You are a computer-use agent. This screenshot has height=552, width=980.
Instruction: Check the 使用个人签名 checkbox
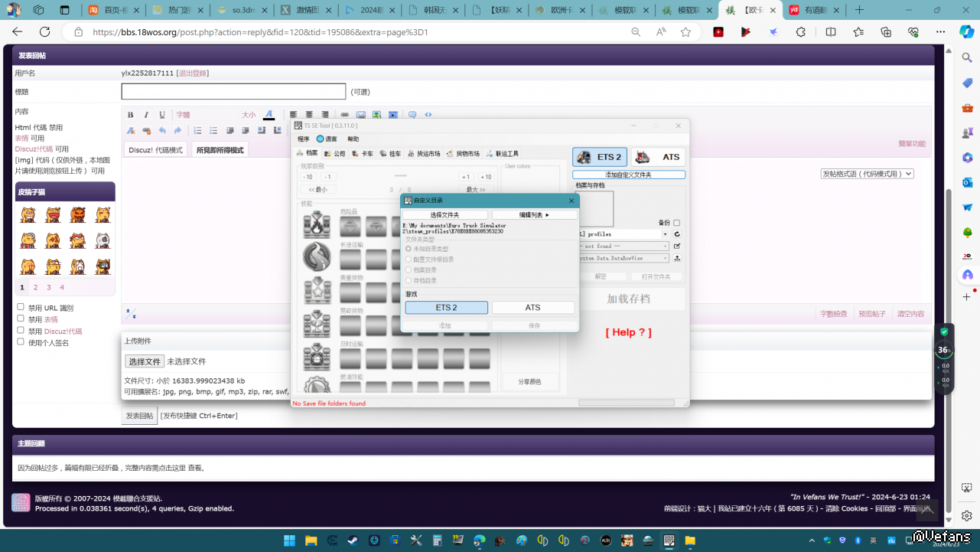[x=21, y=341]
